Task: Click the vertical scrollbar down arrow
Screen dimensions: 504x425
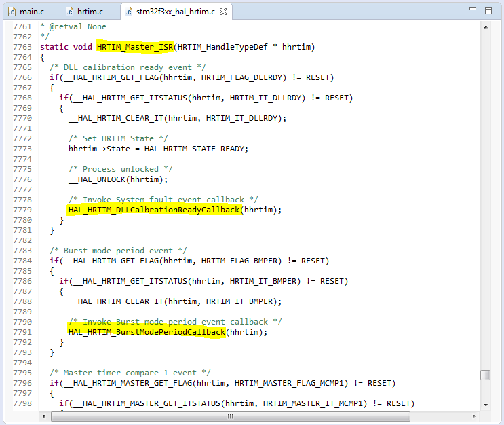Action: point(486,405)
